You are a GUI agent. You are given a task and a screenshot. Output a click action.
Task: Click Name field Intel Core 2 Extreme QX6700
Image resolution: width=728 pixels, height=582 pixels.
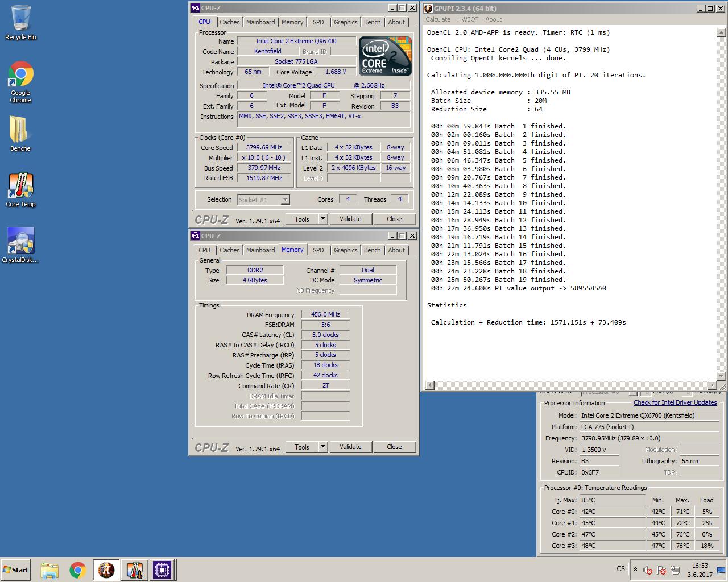296,41
